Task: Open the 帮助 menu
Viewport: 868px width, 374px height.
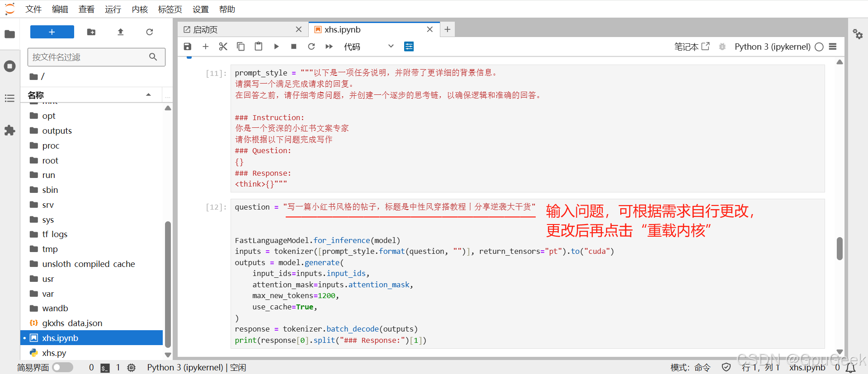Action: 227,9
